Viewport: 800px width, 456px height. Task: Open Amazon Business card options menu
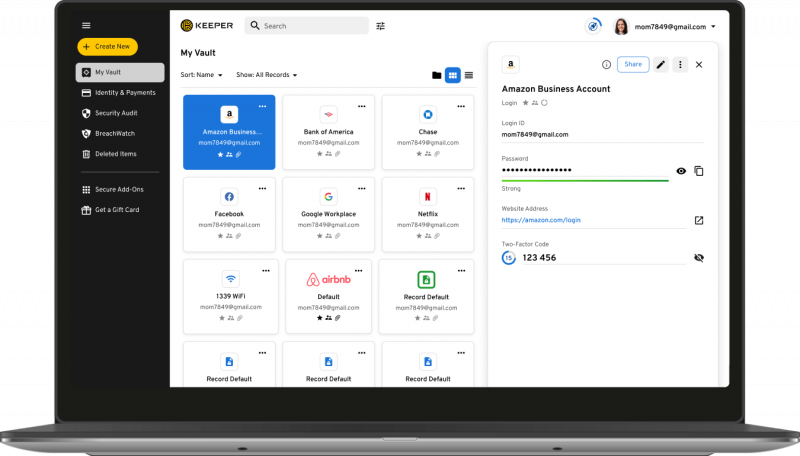pyautogui.click(x=262, y=107)
